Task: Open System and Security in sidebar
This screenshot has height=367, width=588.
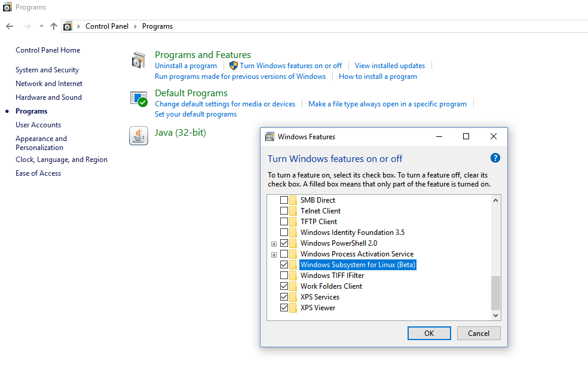Action: tap(47, 70)
